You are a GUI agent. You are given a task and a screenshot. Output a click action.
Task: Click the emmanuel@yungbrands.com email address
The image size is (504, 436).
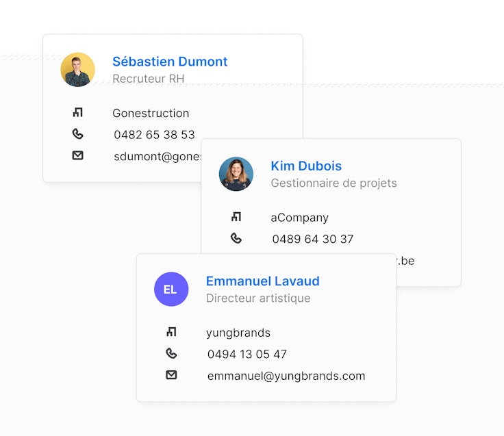[x=286, y=376]
